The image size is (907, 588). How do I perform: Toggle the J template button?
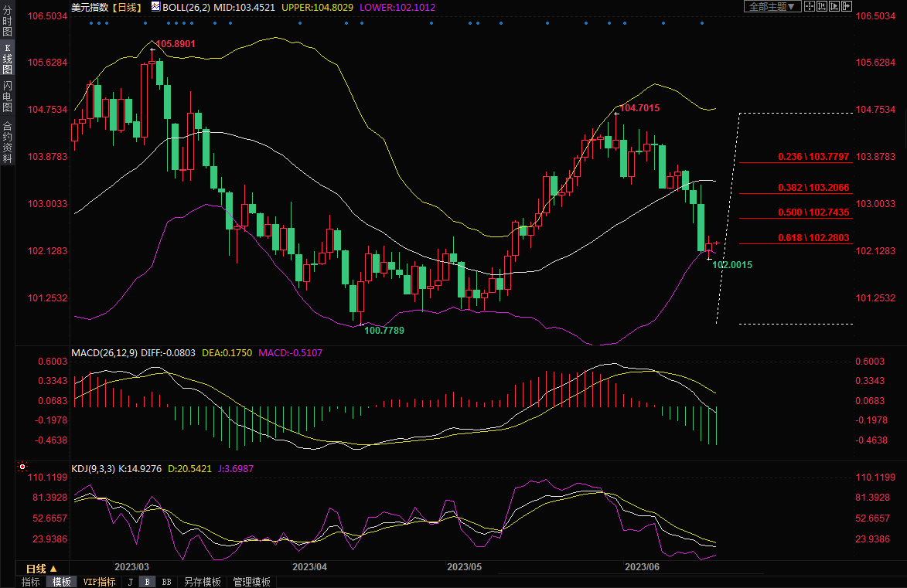tap(130, 582)
